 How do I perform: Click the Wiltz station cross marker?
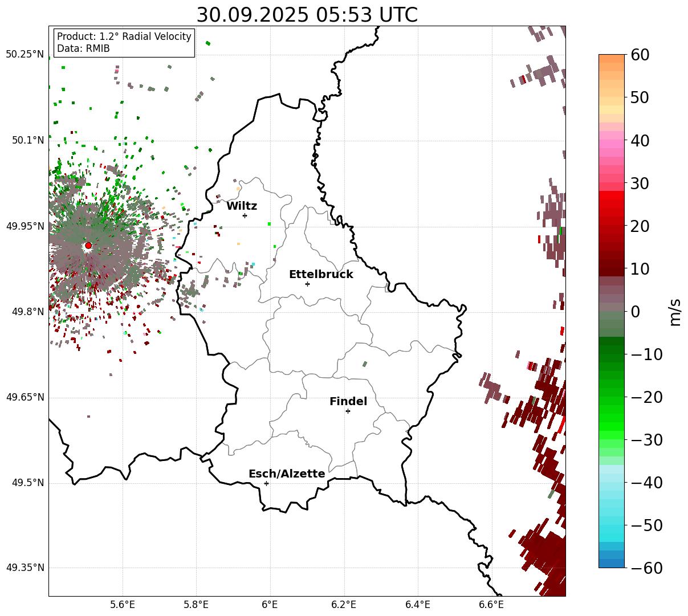pyautogui.click(x=245, y=215)
